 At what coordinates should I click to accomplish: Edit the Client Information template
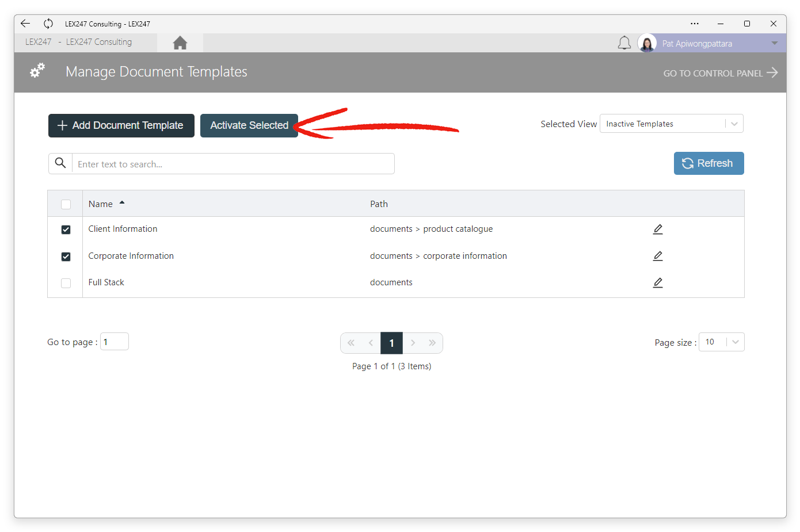(658, 229)
